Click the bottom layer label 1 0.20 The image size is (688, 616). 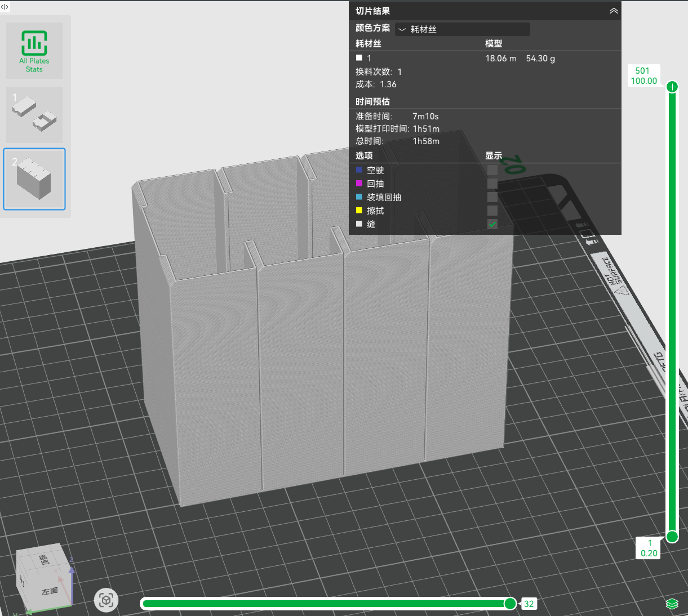click(649, 548)
